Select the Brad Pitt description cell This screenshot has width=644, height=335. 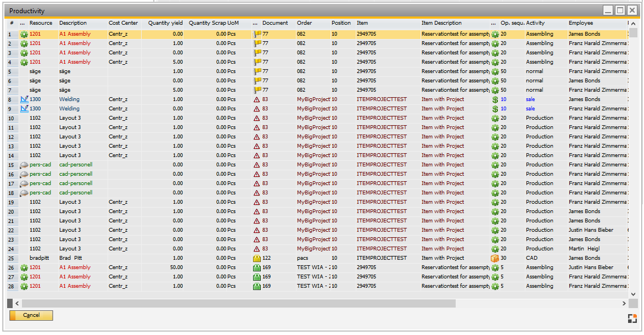(72, 258)
